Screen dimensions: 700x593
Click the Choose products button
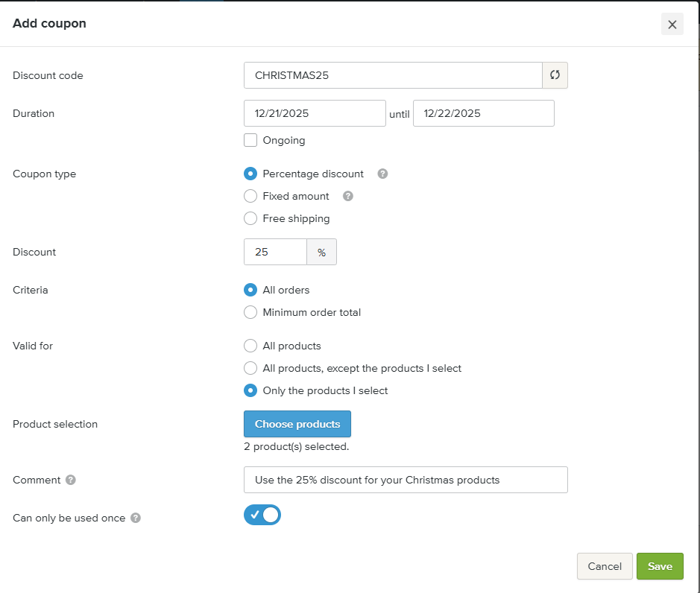point(297,424)
